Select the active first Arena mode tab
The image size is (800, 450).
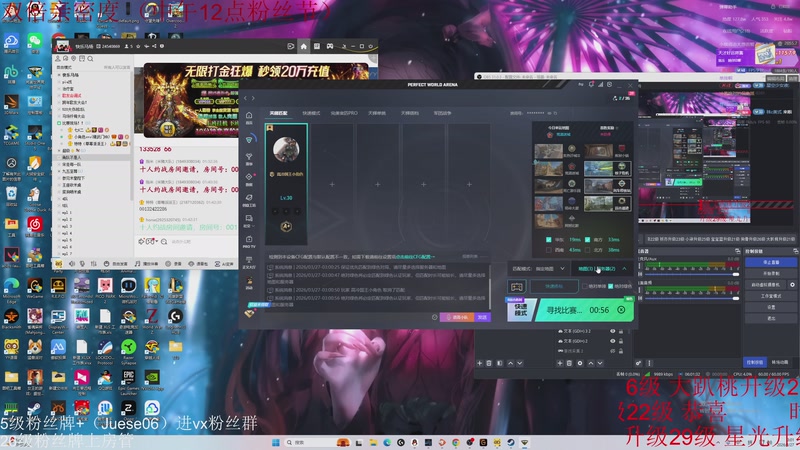tap(279, 113)
